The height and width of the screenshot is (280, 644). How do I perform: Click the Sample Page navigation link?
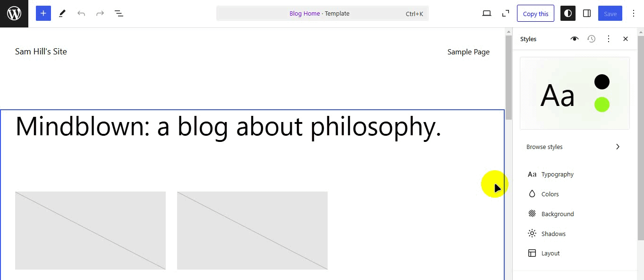468,52
